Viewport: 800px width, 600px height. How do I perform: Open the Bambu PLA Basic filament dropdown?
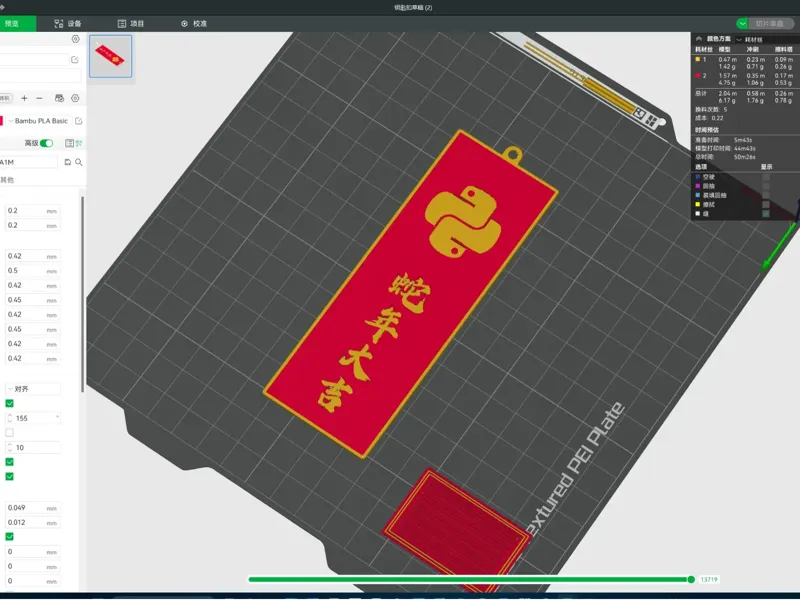coord(39,121)
